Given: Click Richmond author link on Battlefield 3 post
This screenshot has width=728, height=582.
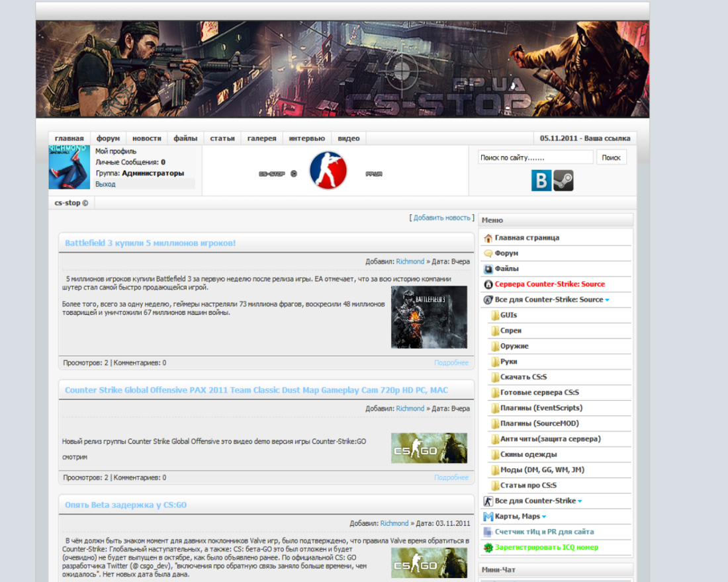Looking at the screenshot, I should point(410,262).
